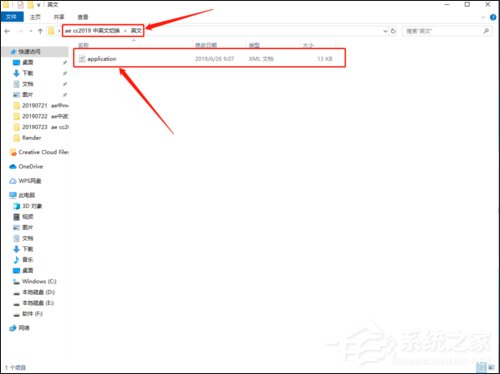The height and width of the screenshot is (374, 500).
Task: Open 本地磁盘 (E:) drive
Action: click(38, 303)
